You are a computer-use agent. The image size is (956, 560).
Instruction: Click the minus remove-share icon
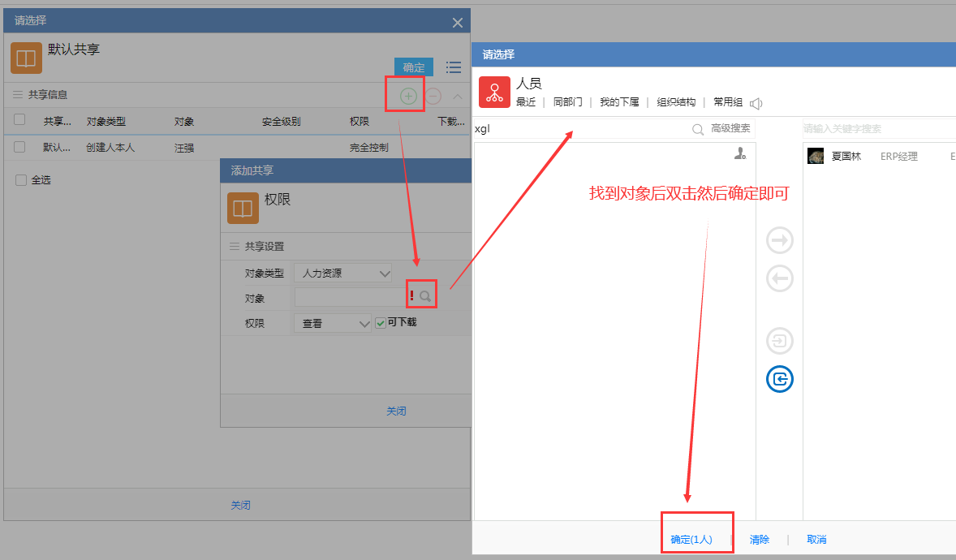click(433, 97)
